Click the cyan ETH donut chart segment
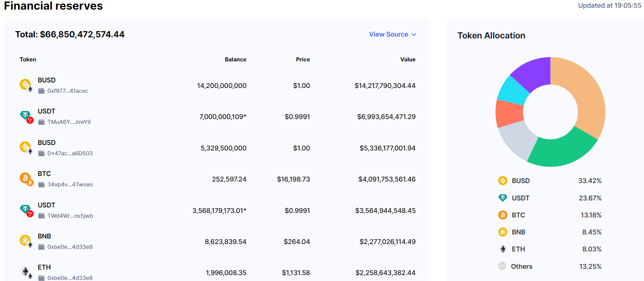The height and width of the screenshot is (281, 644). 513,91
